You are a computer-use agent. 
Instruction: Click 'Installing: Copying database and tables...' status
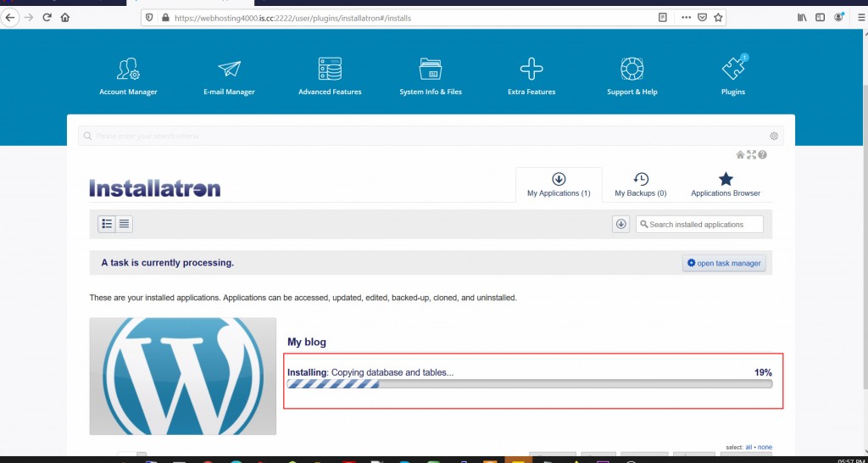click(370, 373)
